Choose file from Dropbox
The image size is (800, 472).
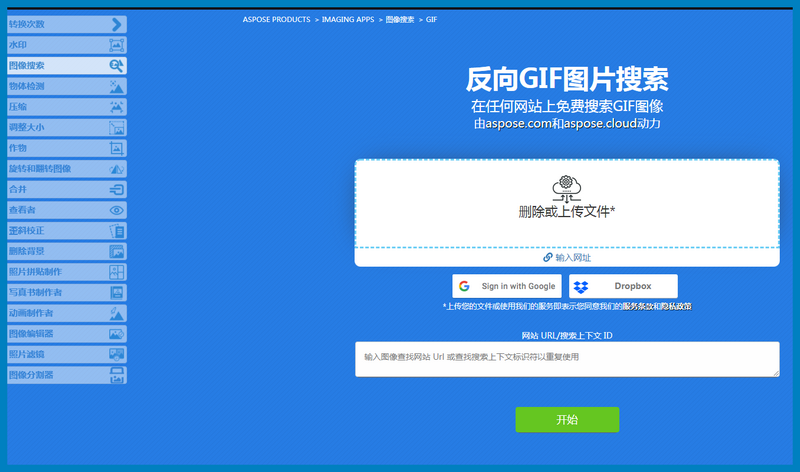click(623, 286)
